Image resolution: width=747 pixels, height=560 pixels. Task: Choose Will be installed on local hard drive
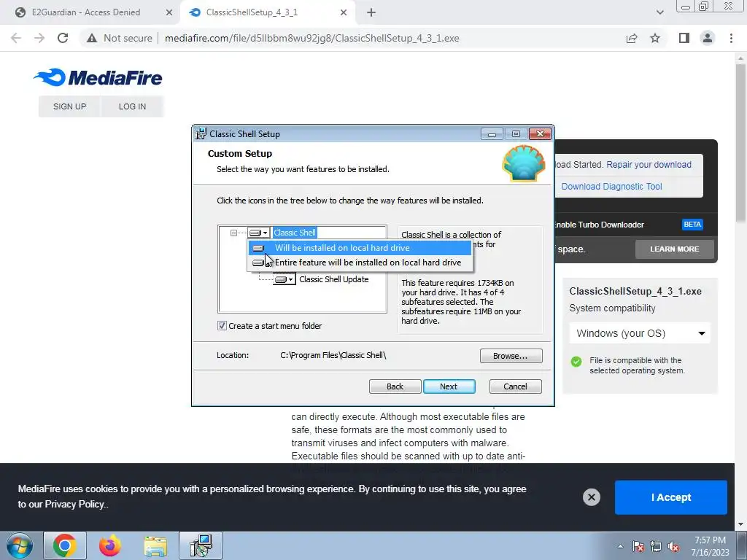click(x=359, y=248)
